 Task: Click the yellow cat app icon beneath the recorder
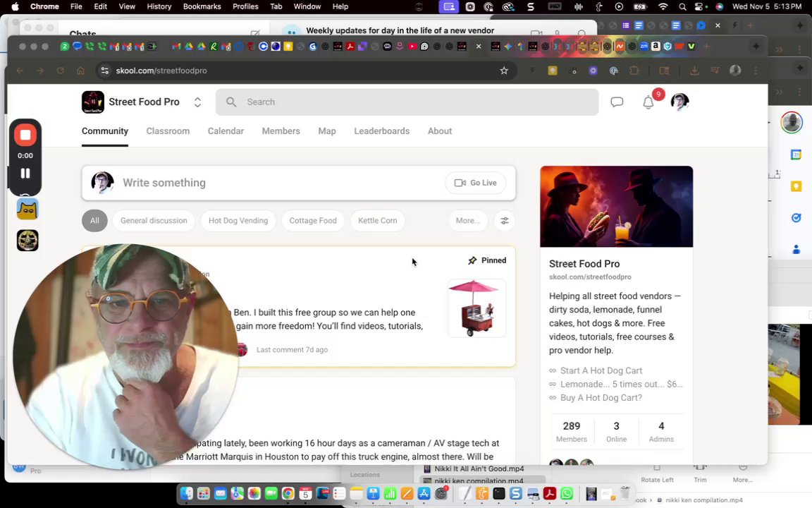27,210
